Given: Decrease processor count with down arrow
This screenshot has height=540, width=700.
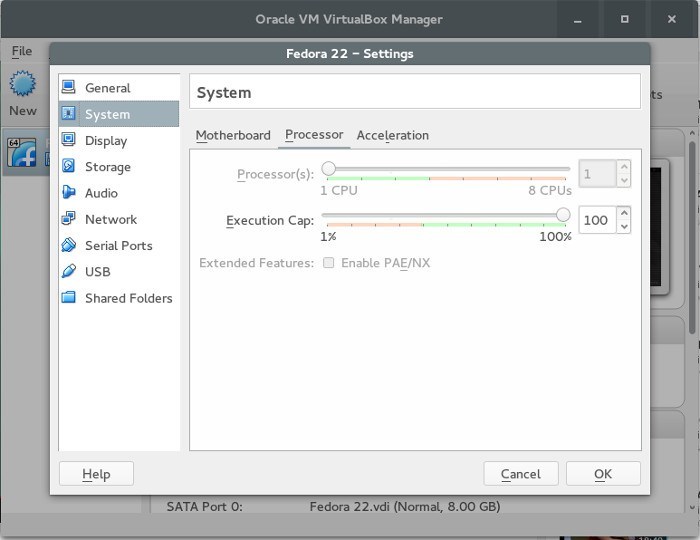Looking at the screenshot, I should click(624, 180).
